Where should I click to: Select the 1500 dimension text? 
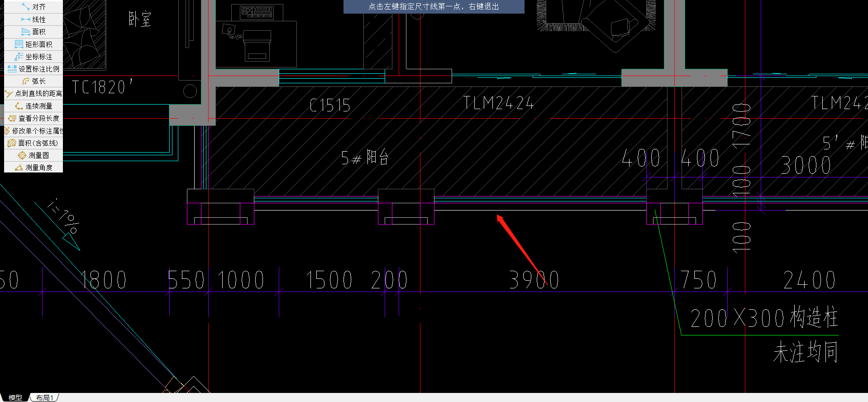(329, 280)
